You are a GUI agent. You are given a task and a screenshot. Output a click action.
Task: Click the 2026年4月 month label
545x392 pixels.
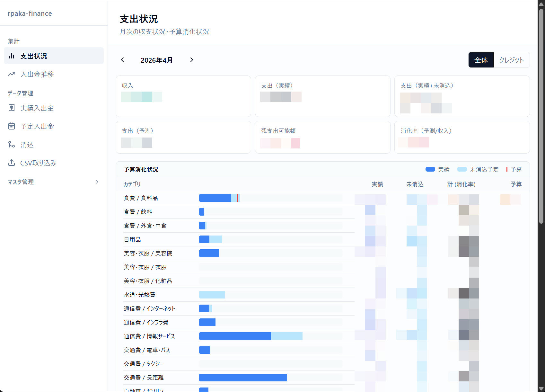click(157, 60)
